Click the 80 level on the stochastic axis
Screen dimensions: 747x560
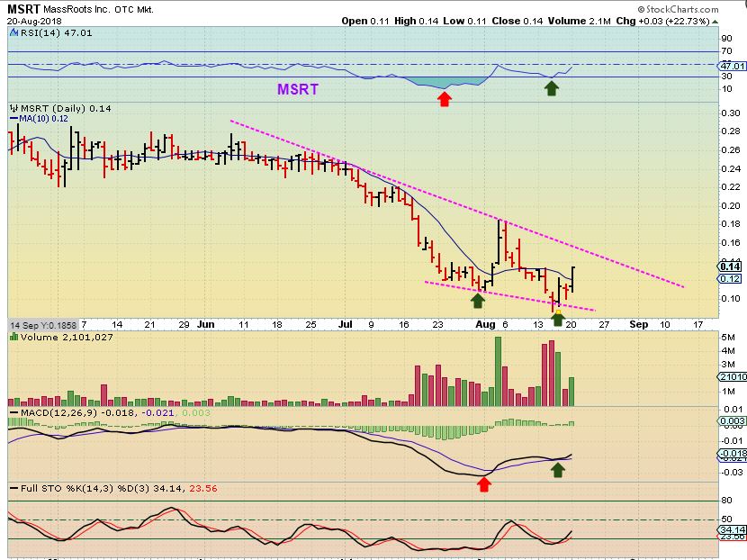tap(726, 501)
